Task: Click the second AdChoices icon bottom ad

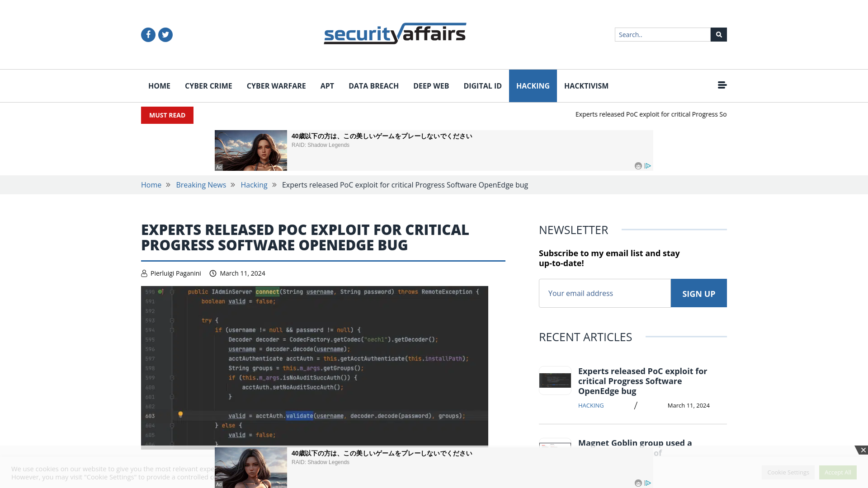Action: tap(648, 483)
